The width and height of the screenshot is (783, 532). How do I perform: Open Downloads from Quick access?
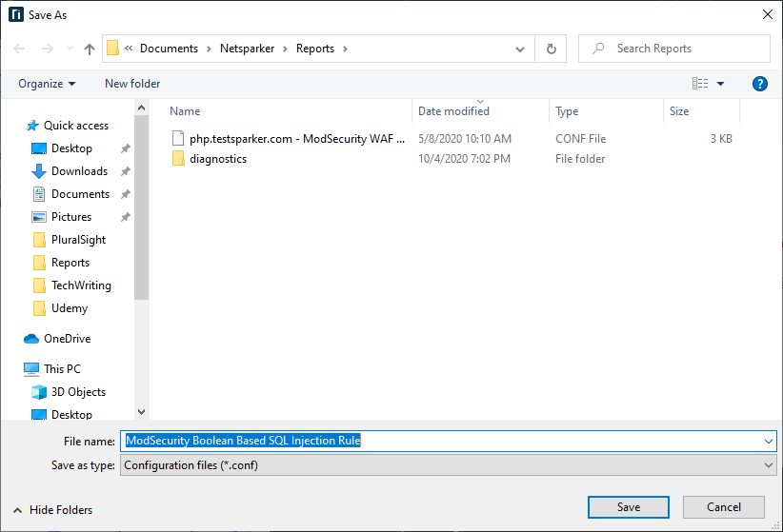coord(79,171)
